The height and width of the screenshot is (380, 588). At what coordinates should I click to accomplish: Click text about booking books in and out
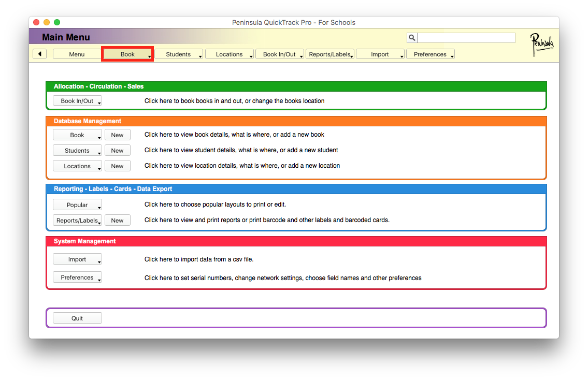tap(234, 101)
